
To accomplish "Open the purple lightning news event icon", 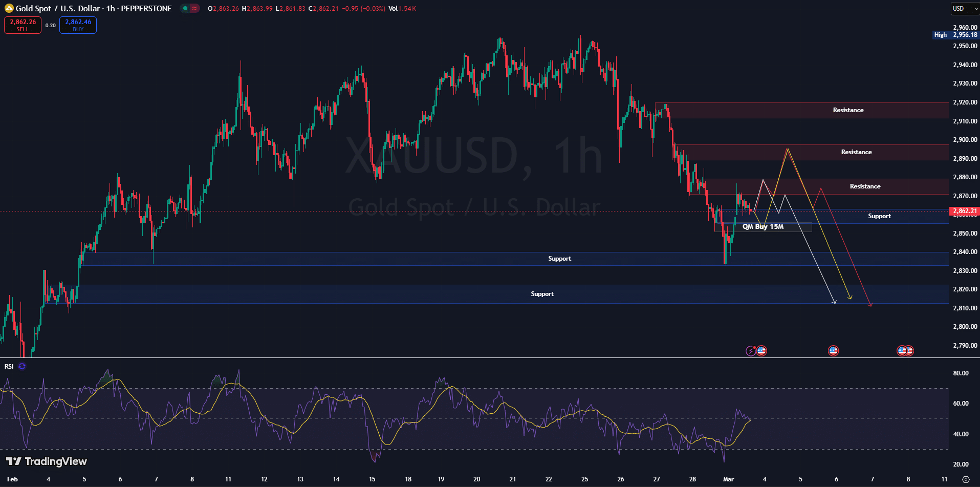I will click(x=751, y=351).
